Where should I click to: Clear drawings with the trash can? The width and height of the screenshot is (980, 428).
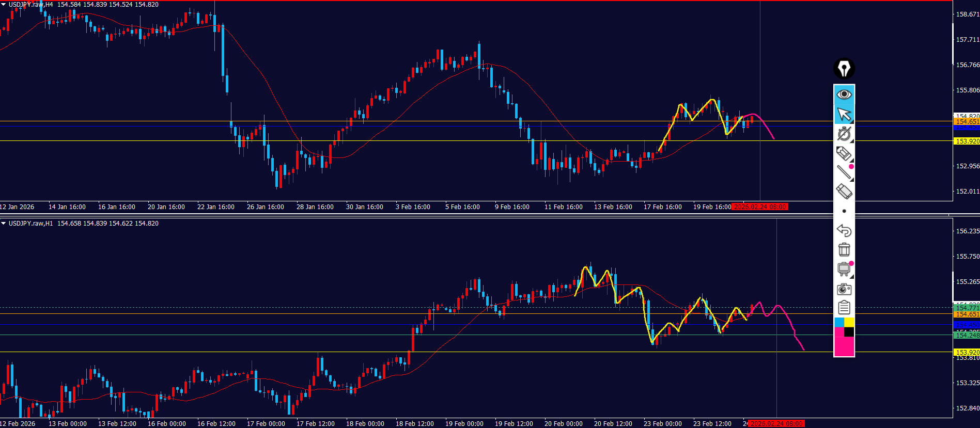844,250
